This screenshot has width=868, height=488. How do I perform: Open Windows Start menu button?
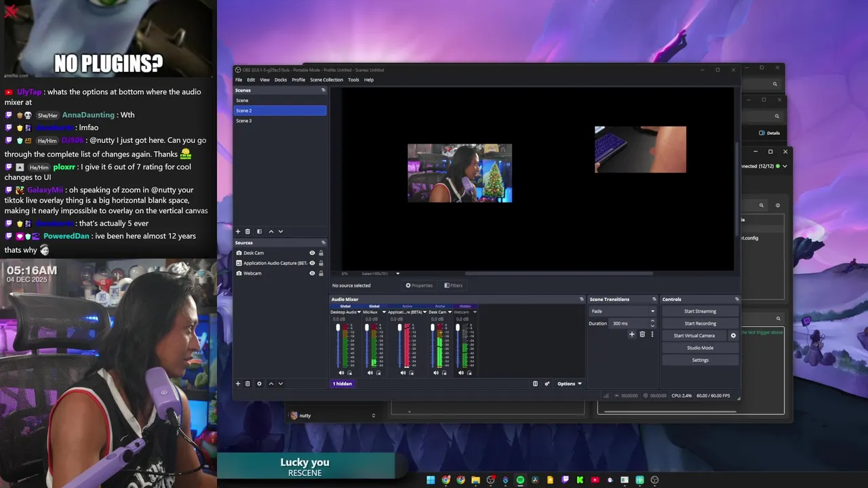[x=431, y=480]
